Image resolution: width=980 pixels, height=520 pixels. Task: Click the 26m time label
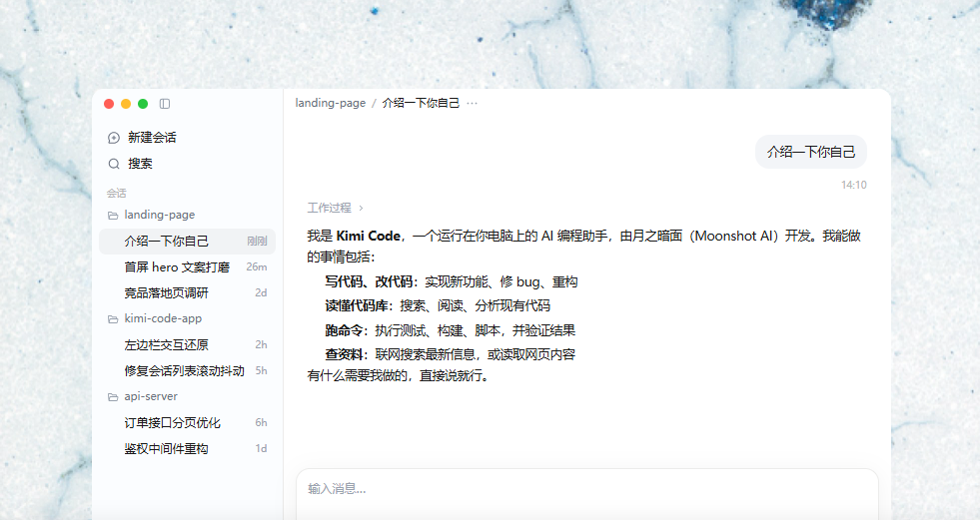coord(257,267)
